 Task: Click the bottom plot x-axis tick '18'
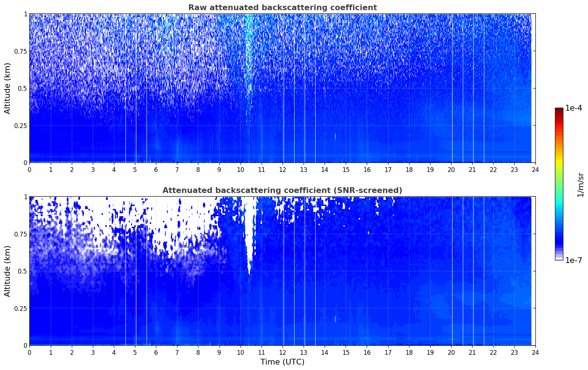pos(409,352)
